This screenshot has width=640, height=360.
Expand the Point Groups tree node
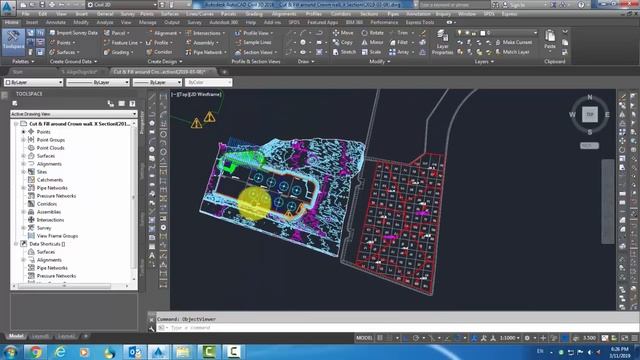[x=24, y=140]
